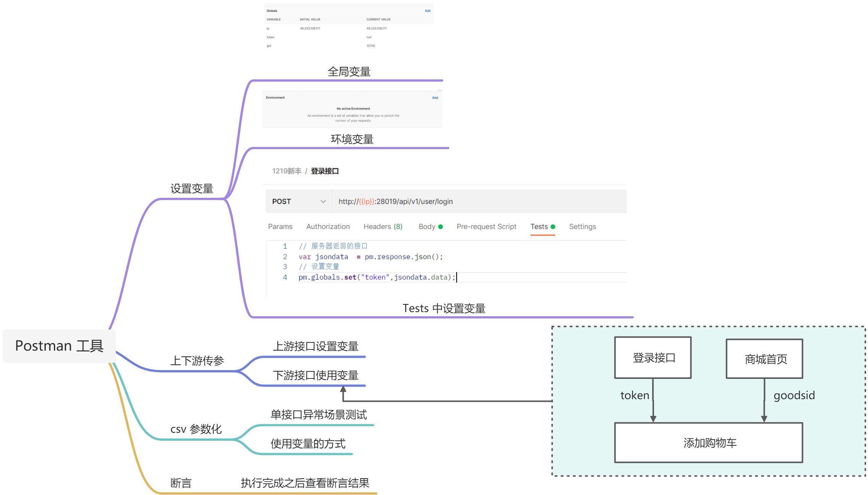868x495 pixels.
Task: Select the csv 参数化 branch node
Action: [x=196, y=429]
